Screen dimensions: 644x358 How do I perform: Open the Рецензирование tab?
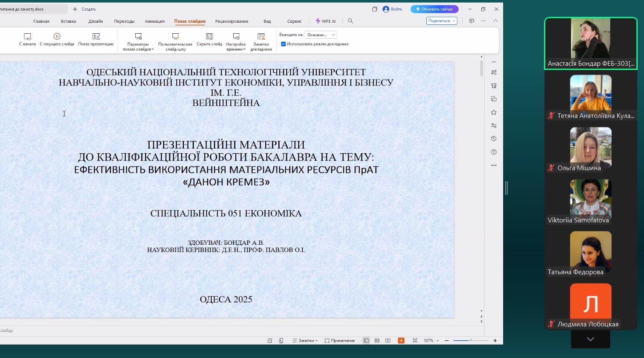pyautogui.click(x=232, y=21)
